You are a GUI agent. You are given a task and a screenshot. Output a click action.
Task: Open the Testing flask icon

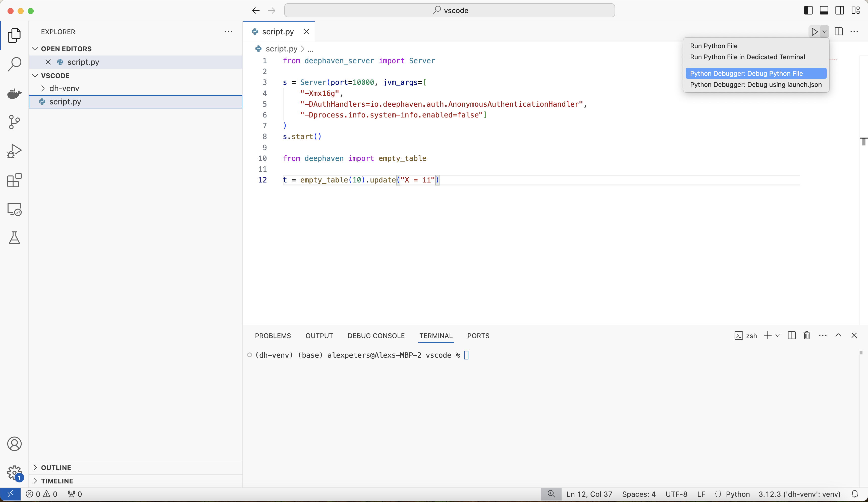pyautogui.click(x=14, y=238)
